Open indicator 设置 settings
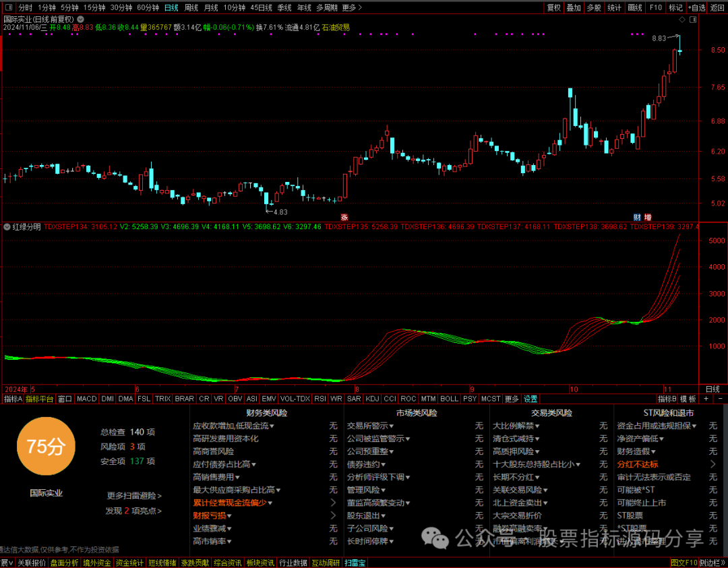Screen dimensions: 728x568 pos(530,399)
